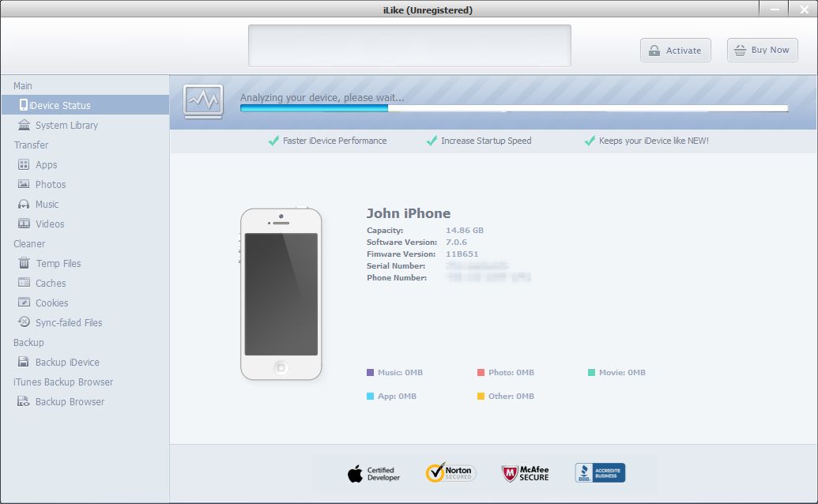This screenshot has width=818, height=504.
Task: Open iDevice Status in sidebar
Action: 85,105
